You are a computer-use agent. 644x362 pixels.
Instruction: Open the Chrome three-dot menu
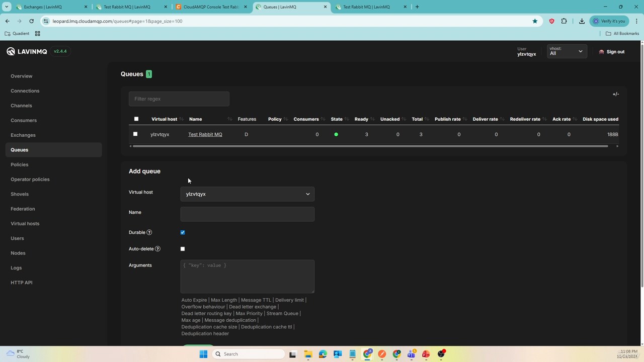(x=636, y=21)
